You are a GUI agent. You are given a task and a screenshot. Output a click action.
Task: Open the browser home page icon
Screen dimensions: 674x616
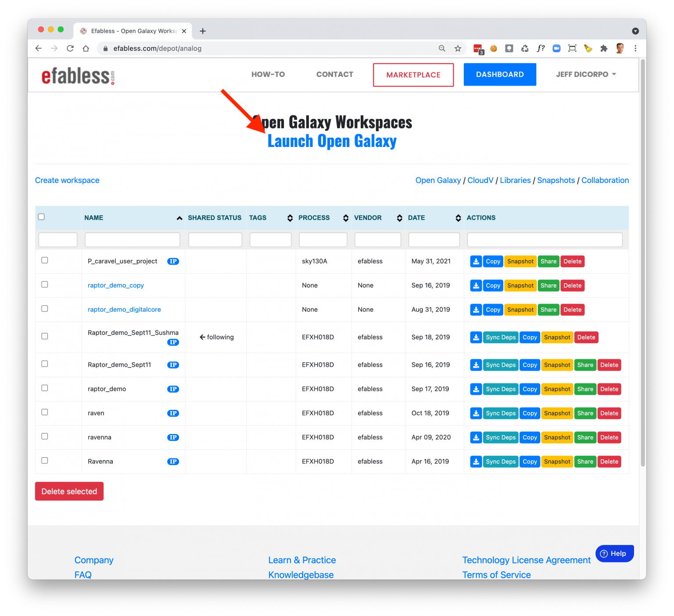pyautogui.click(x=86, y=48)
